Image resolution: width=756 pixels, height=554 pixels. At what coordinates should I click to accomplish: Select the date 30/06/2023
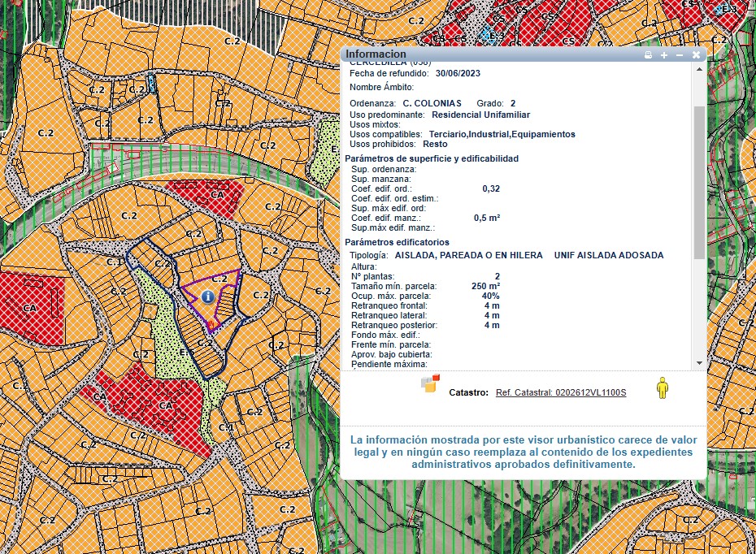458,73
